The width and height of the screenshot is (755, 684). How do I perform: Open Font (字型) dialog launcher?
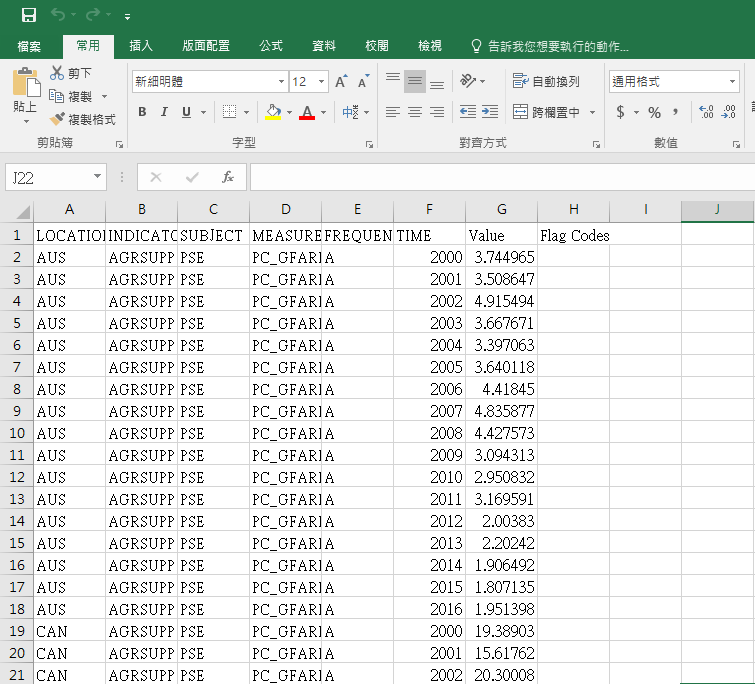(369, 144)
